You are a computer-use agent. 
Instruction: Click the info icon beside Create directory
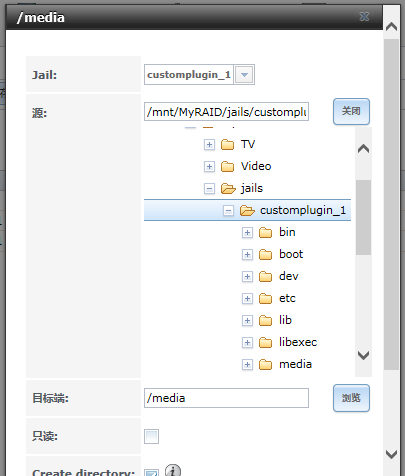coord(173,470)
